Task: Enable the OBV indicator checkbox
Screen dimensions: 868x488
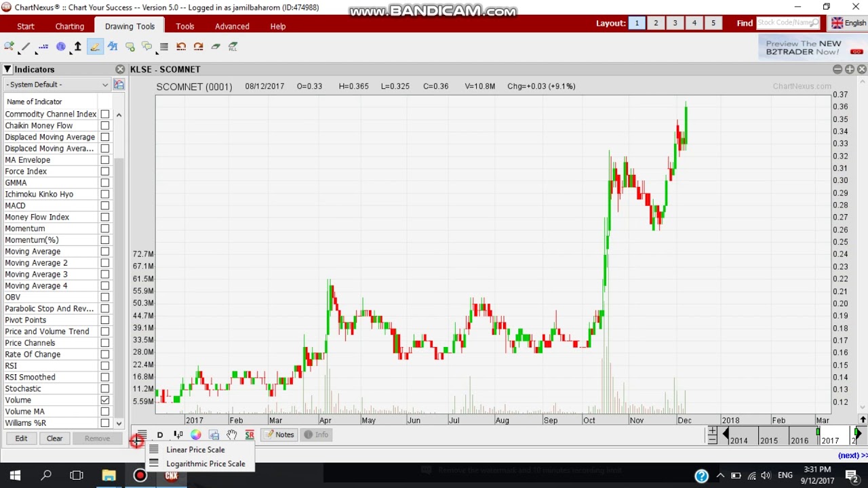Action: (105, 297)
